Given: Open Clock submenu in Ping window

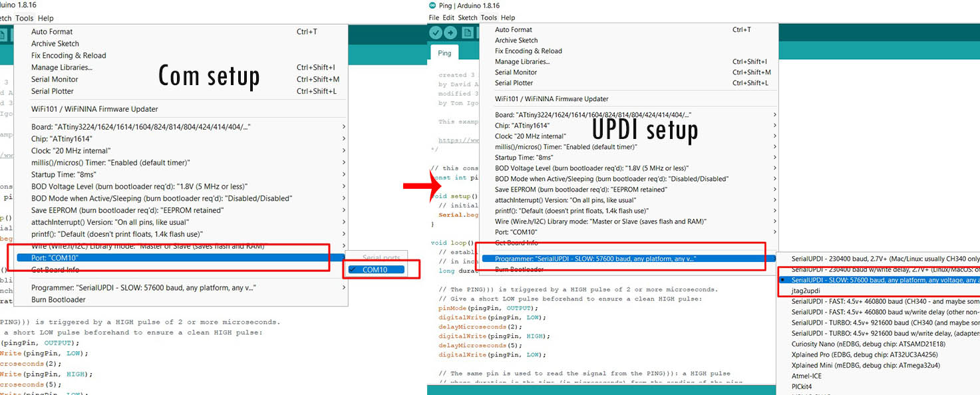Looking at the screenshot, I should pos(628,136).
